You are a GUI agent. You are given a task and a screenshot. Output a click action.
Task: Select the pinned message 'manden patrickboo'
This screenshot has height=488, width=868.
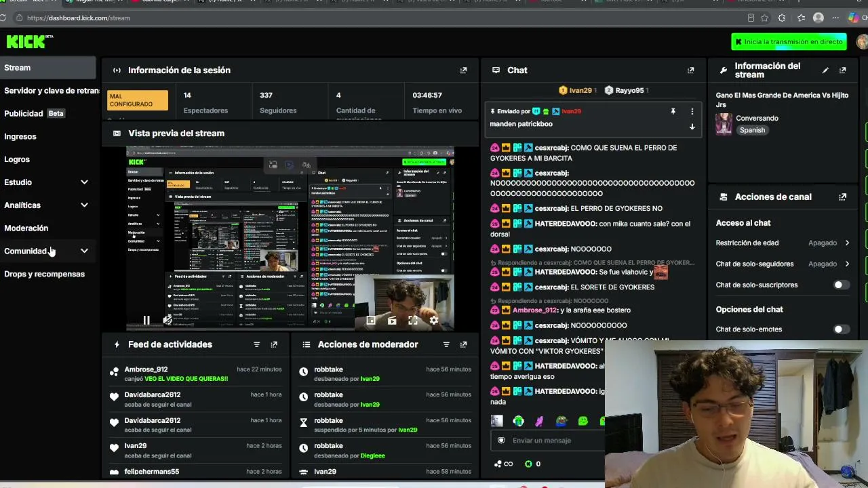[521, 124]
